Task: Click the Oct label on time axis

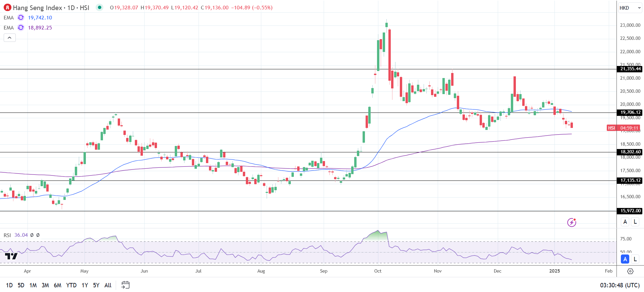Action: (378, 271)
